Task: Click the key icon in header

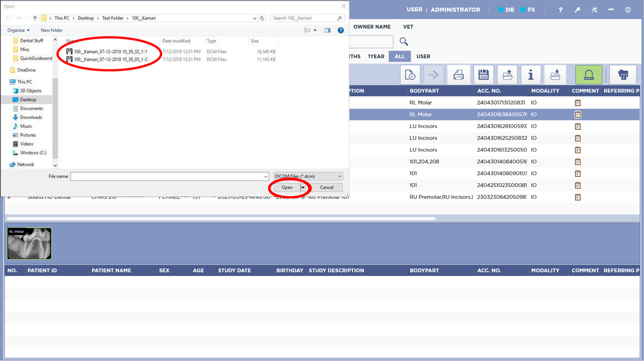Action: coord(578,10)
